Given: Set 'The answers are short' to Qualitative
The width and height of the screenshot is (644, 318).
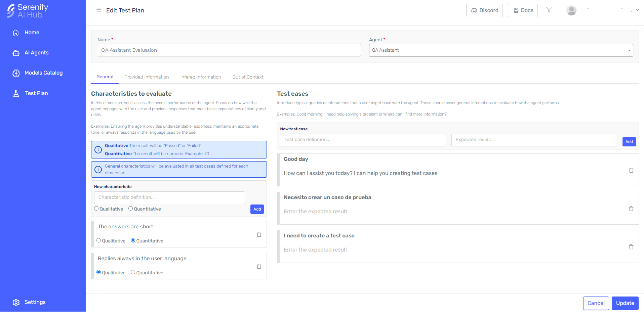Looking at the screenshot, I should tap(99, 240).
